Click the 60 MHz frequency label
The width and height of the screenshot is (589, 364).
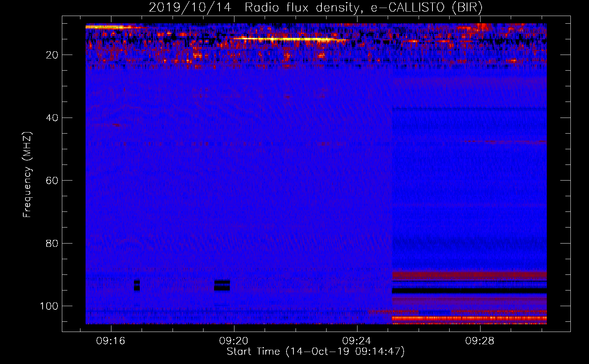click(52, 181)
